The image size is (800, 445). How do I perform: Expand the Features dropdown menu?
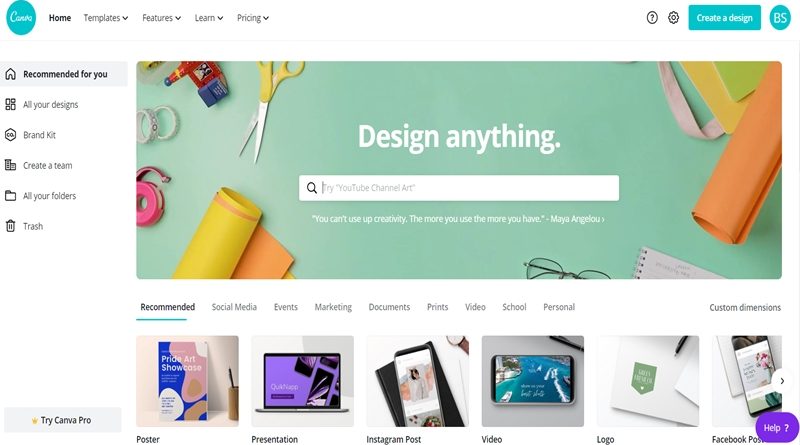point(161,18)
